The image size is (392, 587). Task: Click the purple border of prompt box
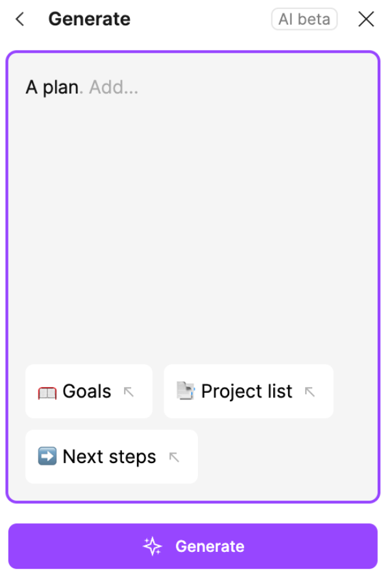tap(7, 277)
